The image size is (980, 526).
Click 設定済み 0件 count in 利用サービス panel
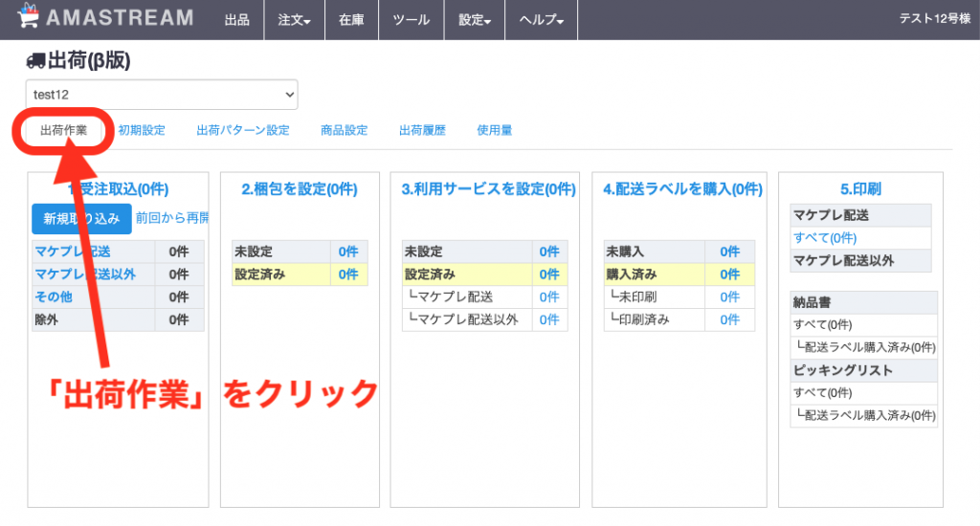pyautogui.click(x=549, y=274)
